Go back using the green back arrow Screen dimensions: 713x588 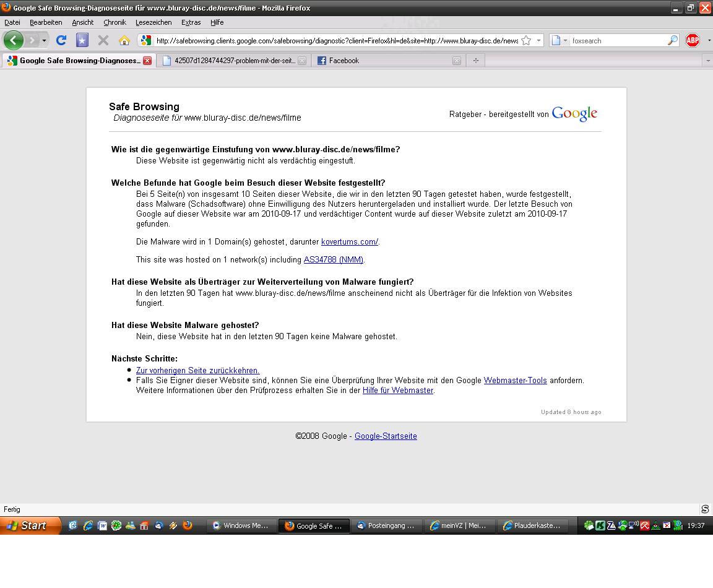pyautogui.click(x=13, y=40)
